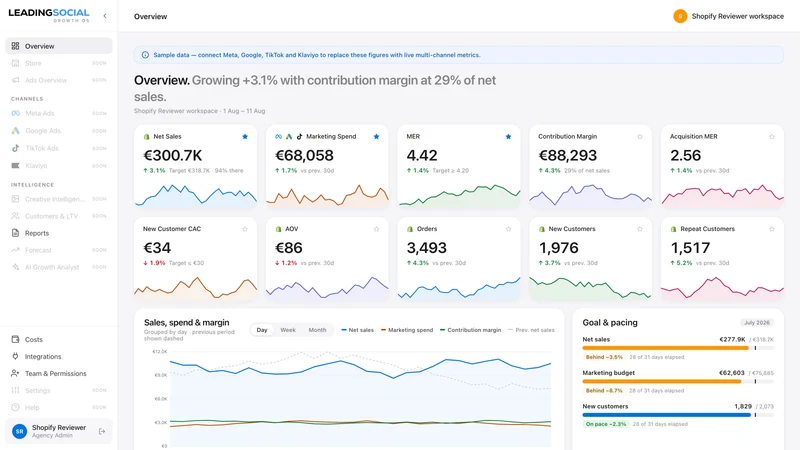
Task: Click the Shopify icon on Repeat Customers card
Action: (x=673, y=229)
